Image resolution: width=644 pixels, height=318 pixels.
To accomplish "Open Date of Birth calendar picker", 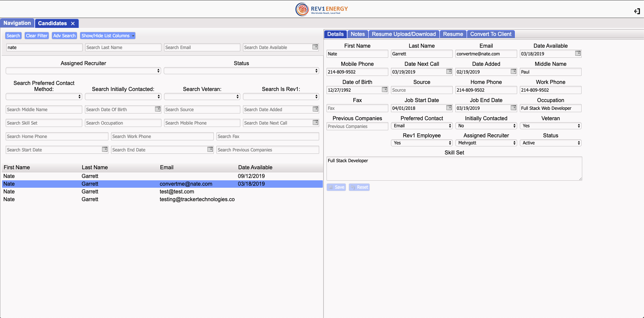I will (385, 90).
